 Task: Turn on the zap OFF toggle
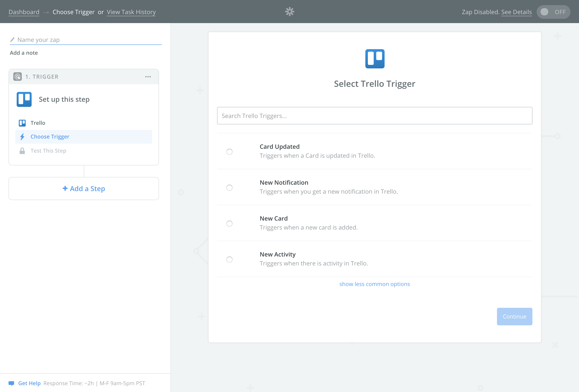click(x=553, y=12)
